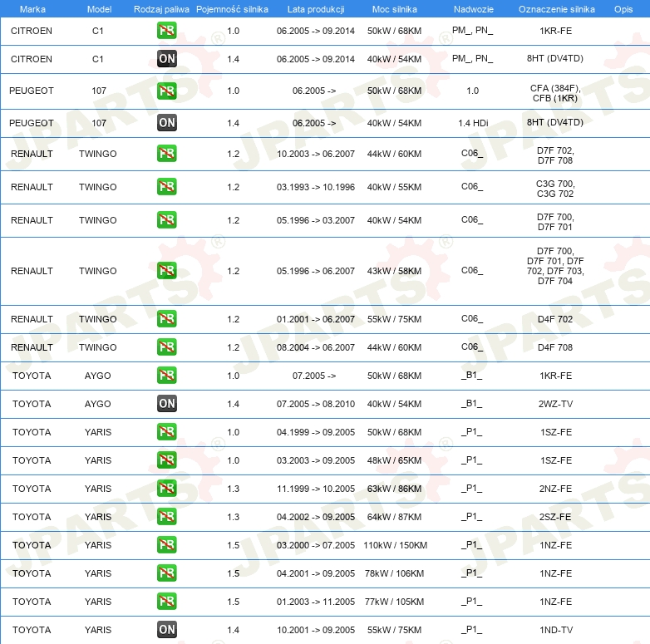Click the Opis column header
This screenshot has height=644, width=650.
coord(623,9)
